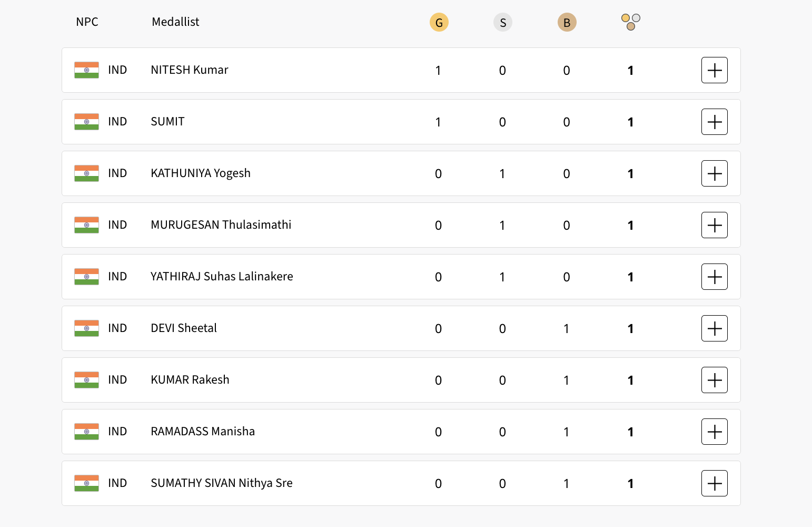
Task: Select the KATHUNIYA Yogesh name
Action: [201, 173]
